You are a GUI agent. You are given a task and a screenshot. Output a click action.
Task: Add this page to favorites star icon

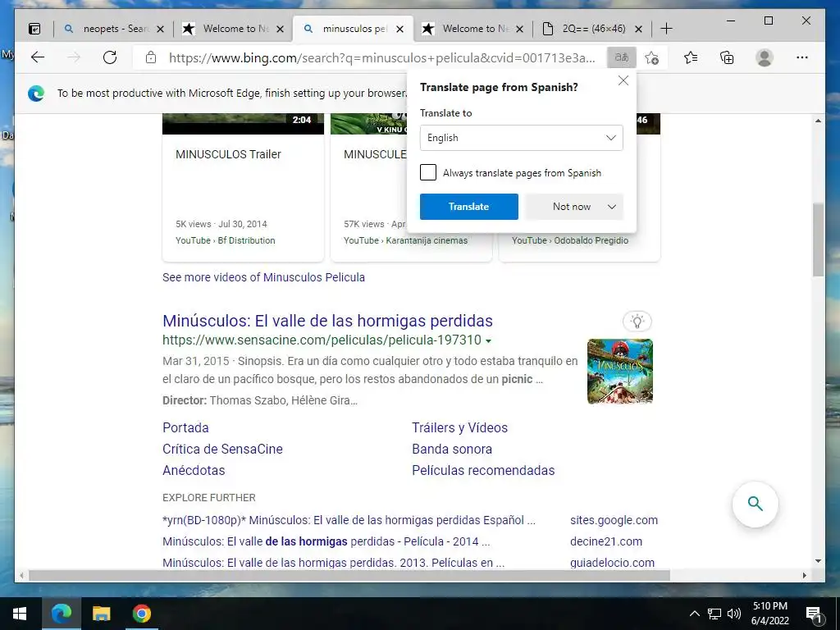(x=652, y=57)
